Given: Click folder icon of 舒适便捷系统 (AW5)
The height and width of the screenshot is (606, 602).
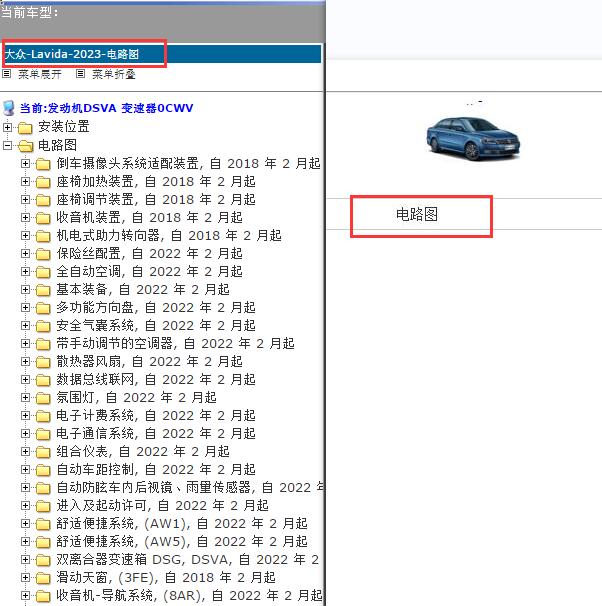Looking at the screenshot, I should 43,542.
